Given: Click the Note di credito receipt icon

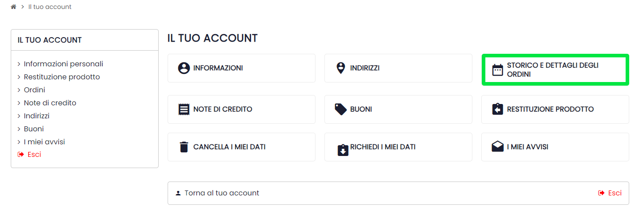Looking at the screenshot, I should 184,109.
